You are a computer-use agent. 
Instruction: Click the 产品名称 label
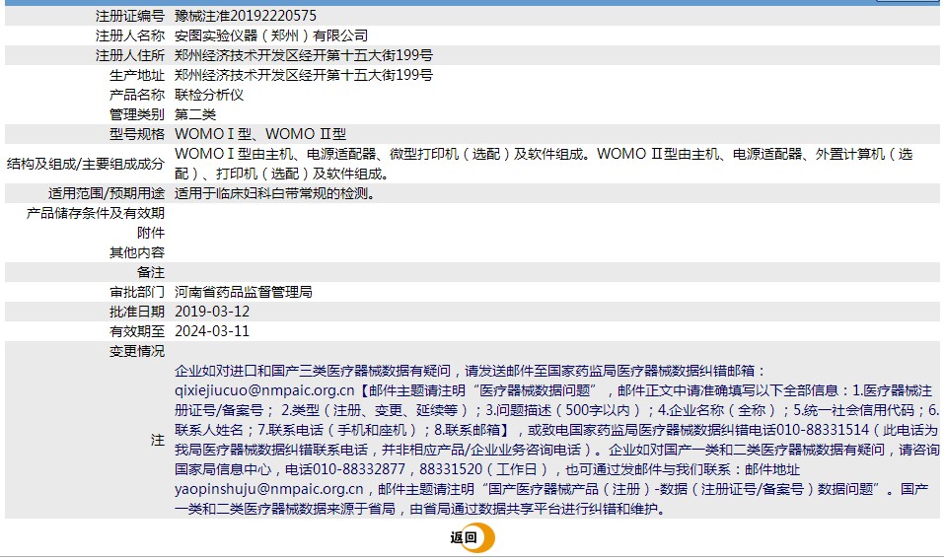pyautogui.click(x=137, y=95)
